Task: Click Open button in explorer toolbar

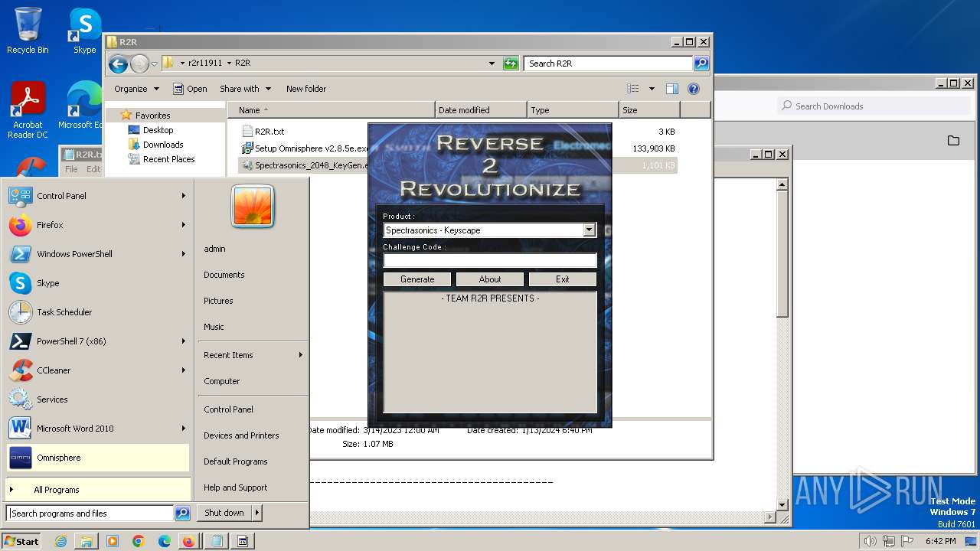Action: click(190, 89)
